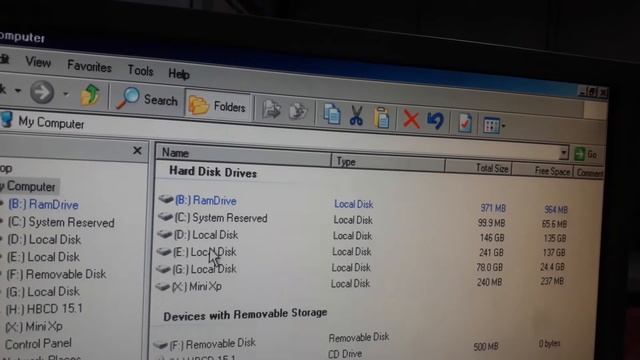Click the Move To folder icon
Viewport: 640px width, 360px height.
click(x=271, y=109)
